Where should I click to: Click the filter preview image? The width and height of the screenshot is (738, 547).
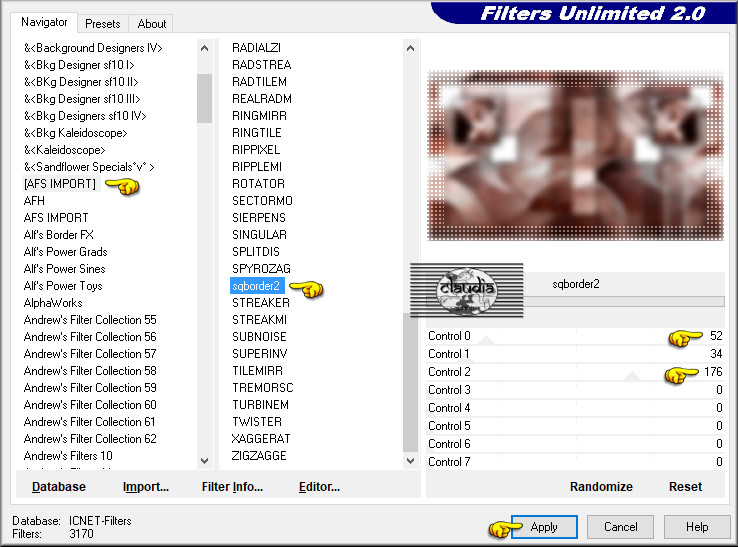tap(575, 155)
